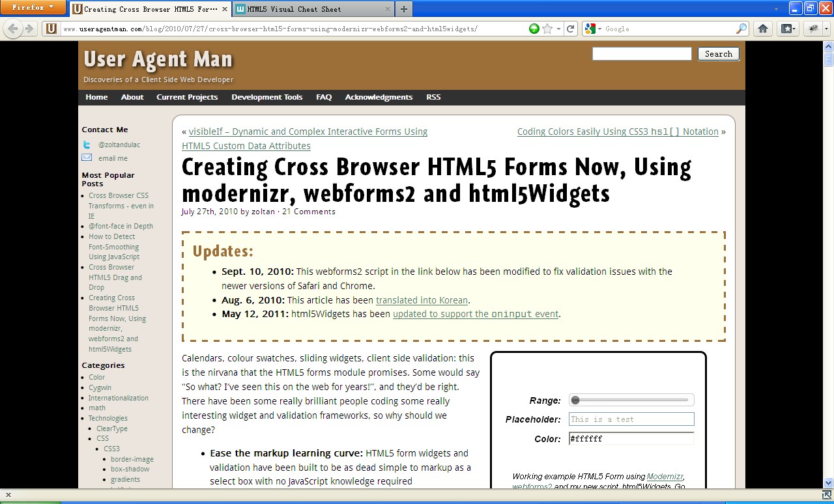Click the Firebug bug icon
The width and height of the screenshot is (834, 504).
pyautogui.click(x=813, y=29)
